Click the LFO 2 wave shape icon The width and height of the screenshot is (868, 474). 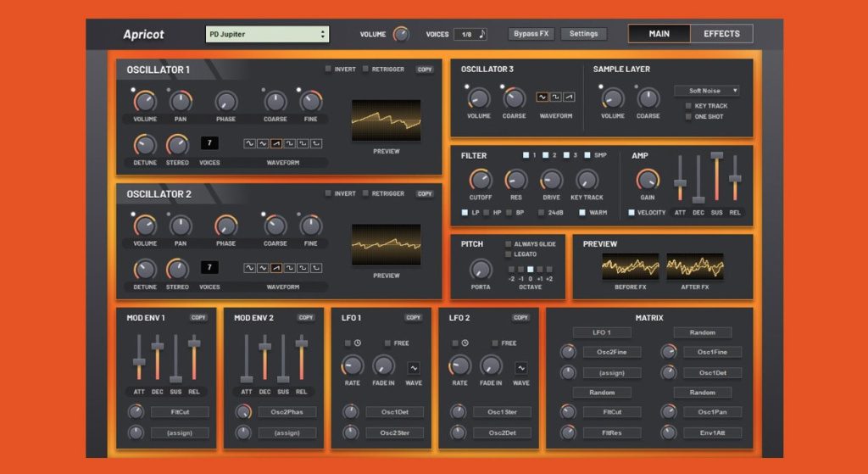[x=521, y=368]
